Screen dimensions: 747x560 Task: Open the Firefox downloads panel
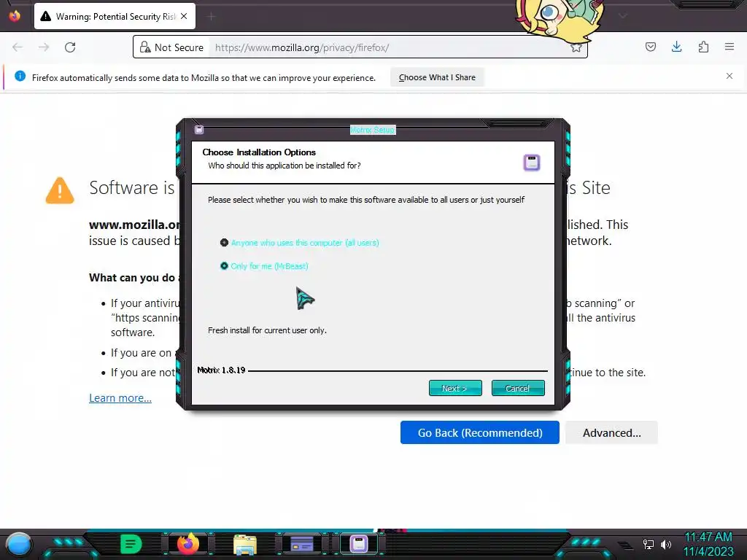(676, 47)
